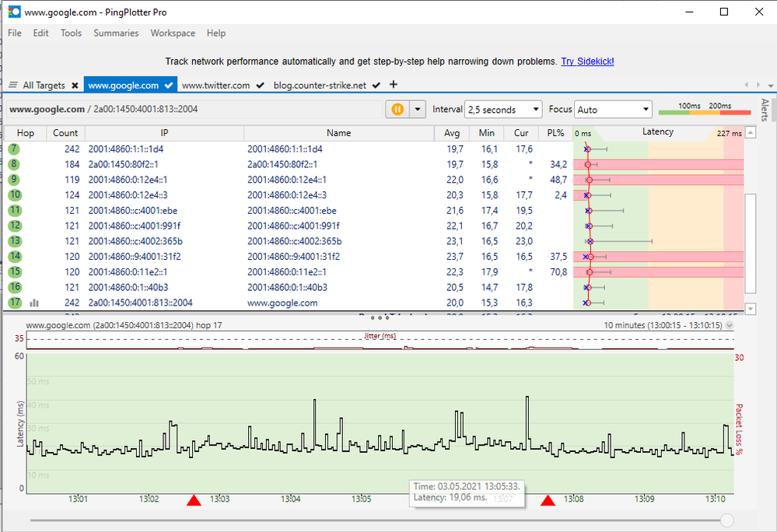Sort by the PL% column header
The image size is (777, 532).
pos(555,133)
